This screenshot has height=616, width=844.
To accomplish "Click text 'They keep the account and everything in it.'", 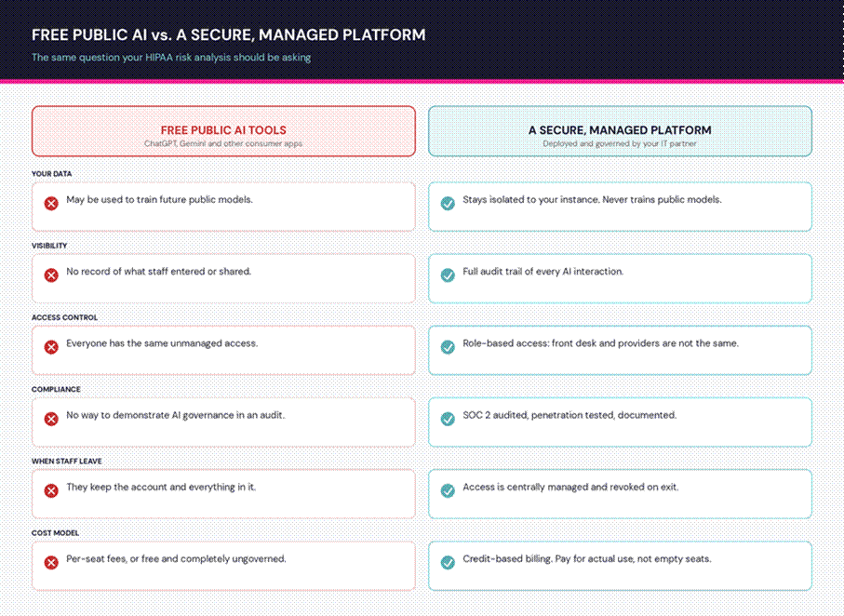I will pos(161,488).
